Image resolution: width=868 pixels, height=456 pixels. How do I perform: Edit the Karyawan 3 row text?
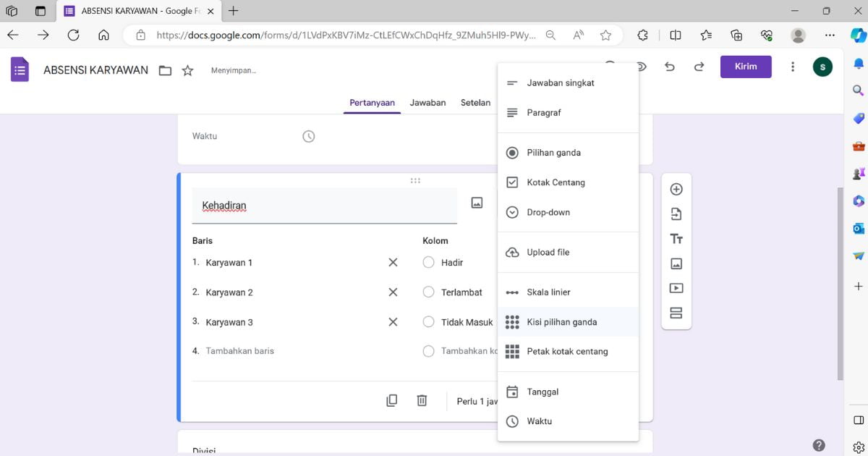[x=229, y=322]
